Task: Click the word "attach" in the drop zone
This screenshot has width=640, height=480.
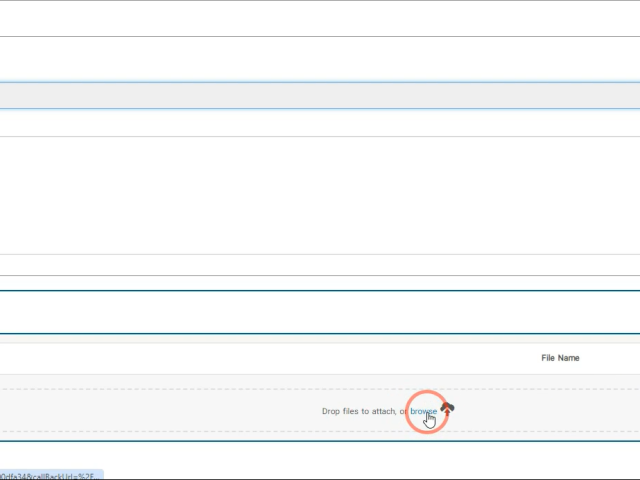Action: coord(382,411)
